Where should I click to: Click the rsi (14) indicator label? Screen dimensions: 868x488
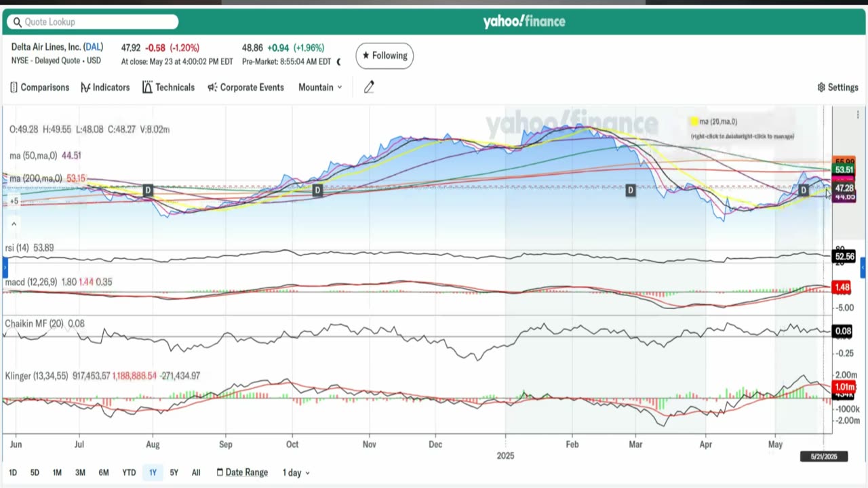point(17,248)
